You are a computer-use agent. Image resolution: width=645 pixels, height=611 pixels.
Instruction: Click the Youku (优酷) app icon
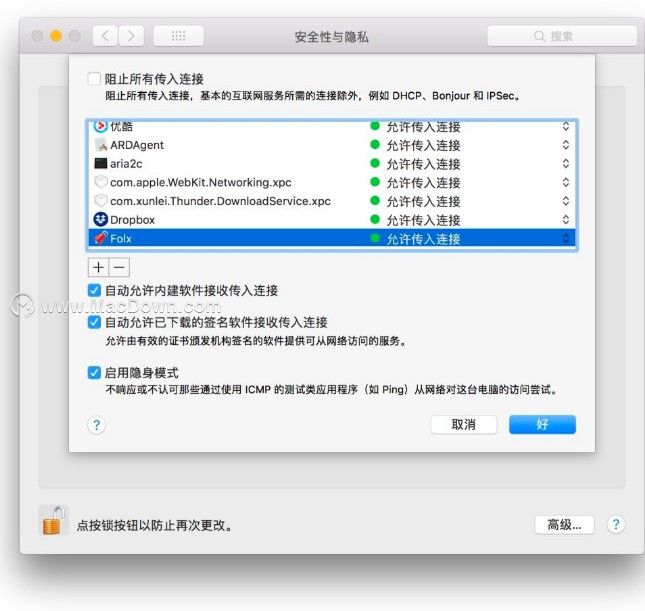point(100,126)
